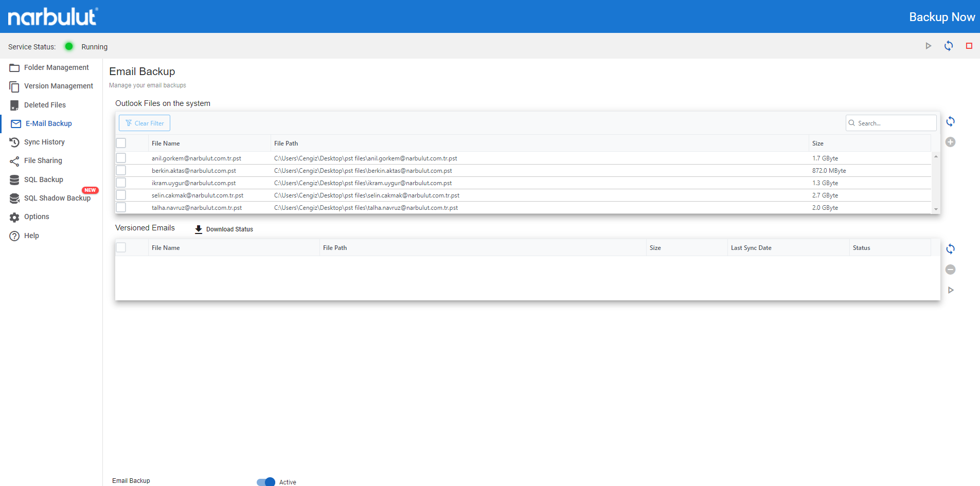
Task: Open SQL Shadow Backup section
Action: [x=57, y=199]
